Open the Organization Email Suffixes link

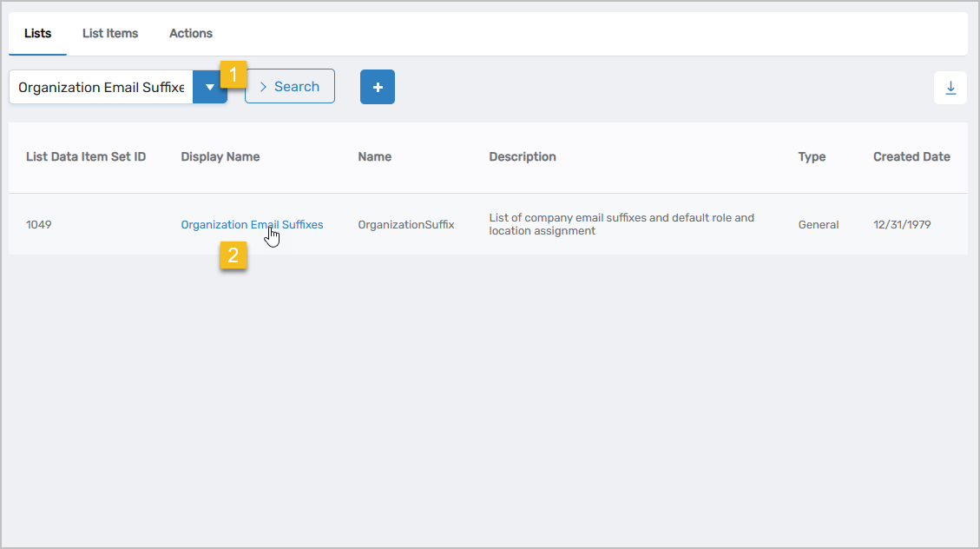tap(252, 225)
